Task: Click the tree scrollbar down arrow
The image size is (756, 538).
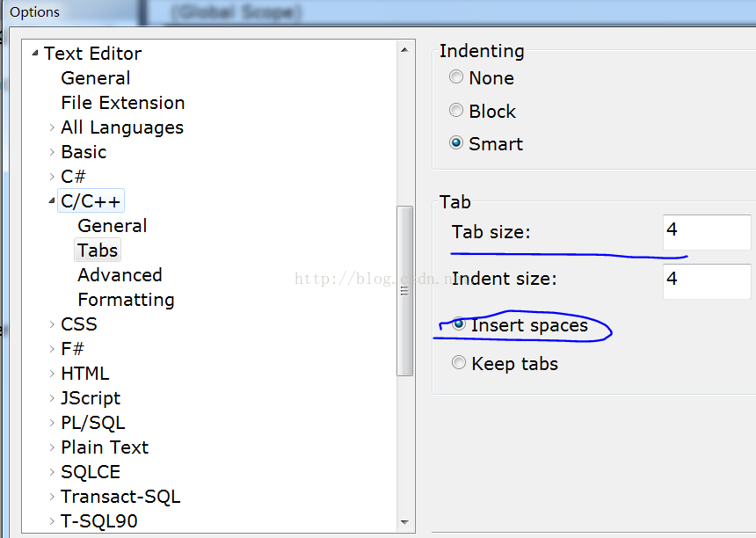Action: point(404,521)
